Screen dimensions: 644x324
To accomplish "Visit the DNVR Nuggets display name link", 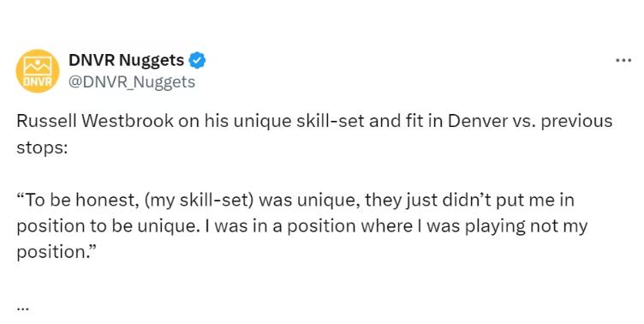I will click(x=127, y=61).
